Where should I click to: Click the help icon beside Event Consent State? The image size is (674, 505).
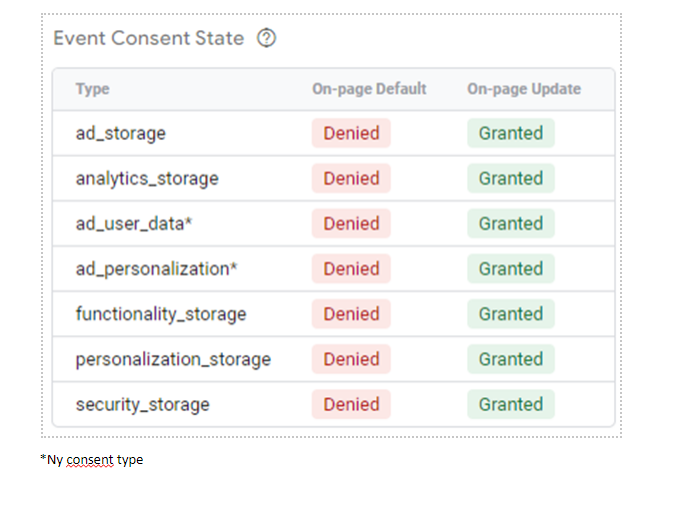(x=266, y=38)
